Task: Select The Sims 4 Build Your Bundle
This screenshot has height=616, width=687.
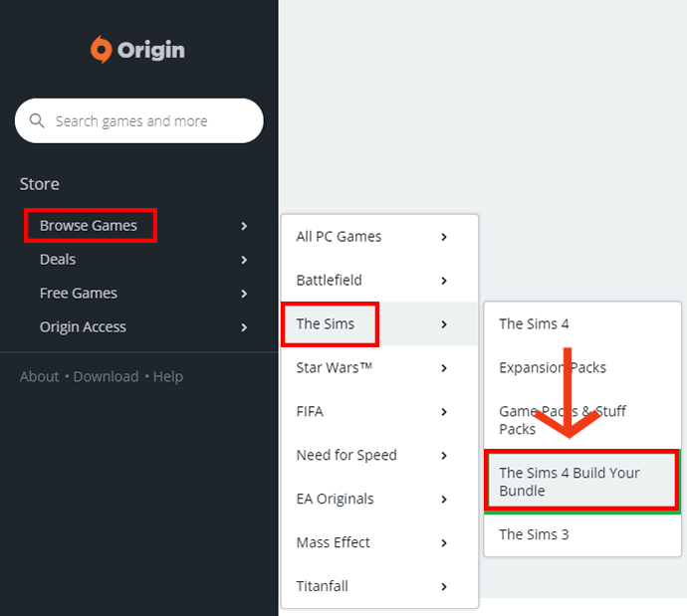Action: tap(570, 482)
